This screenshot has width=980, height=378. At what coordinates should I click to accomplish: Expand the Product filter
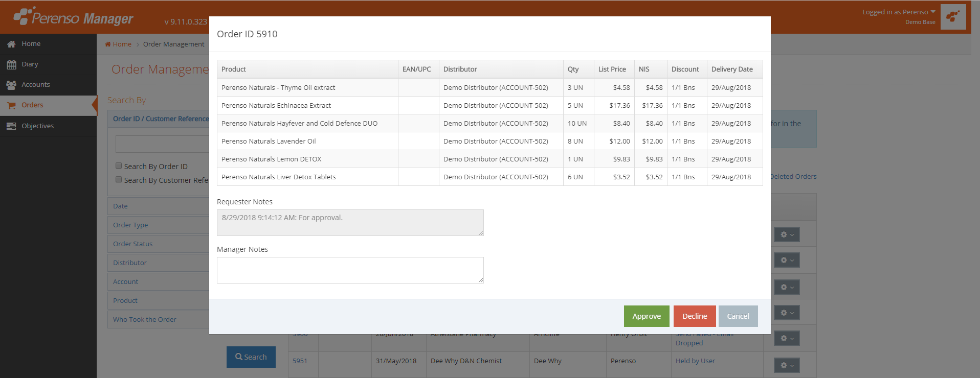coord(158,300)
